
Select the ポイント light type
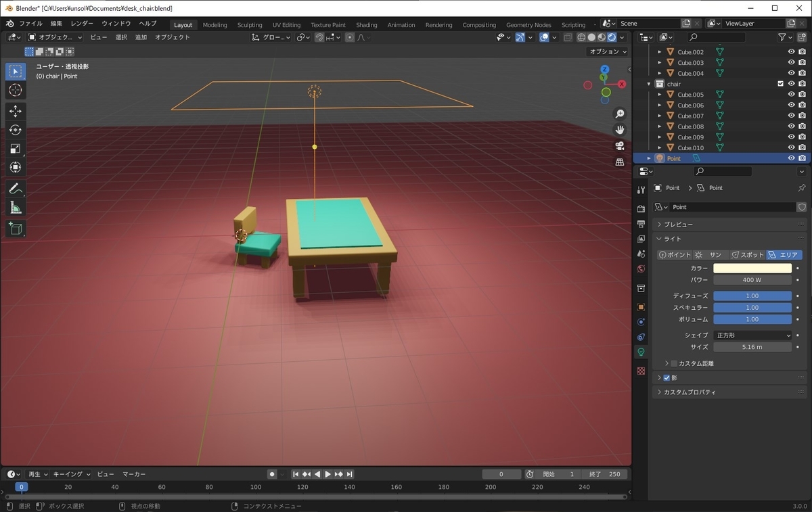tap(675, 255)
